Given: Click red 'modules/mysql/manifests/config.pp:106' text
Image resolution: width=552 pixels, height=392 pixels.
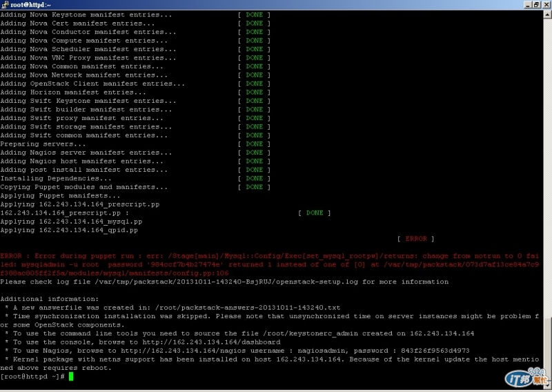Looking at the screenshot, I should [x=148, y=273].
